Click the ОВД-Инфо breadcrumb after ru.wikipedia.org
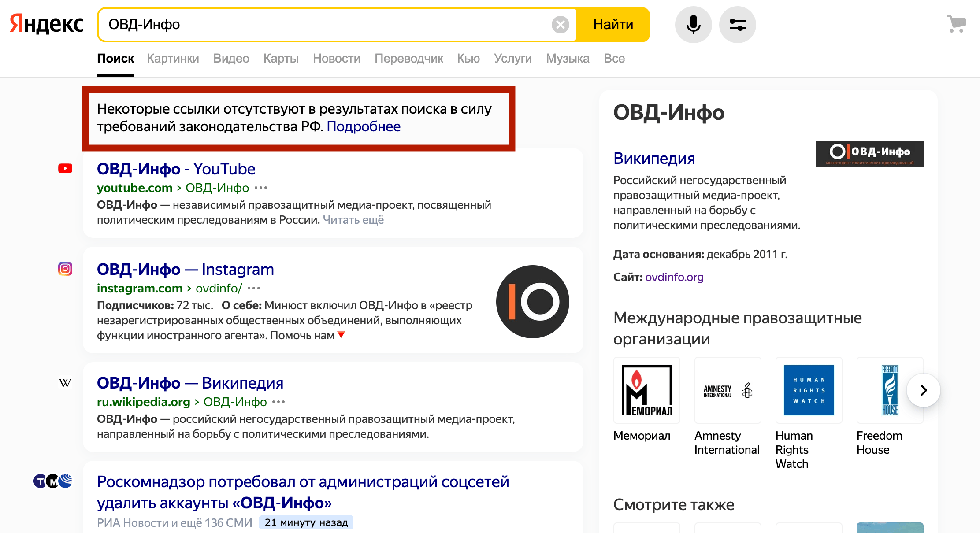 (235, 402)
